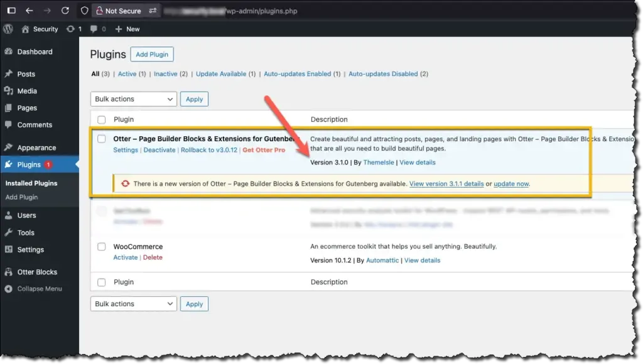This screenshot has width=643, height=364.
Task: Click Rollback to v3.0.12 link
Action: (209, 150)
